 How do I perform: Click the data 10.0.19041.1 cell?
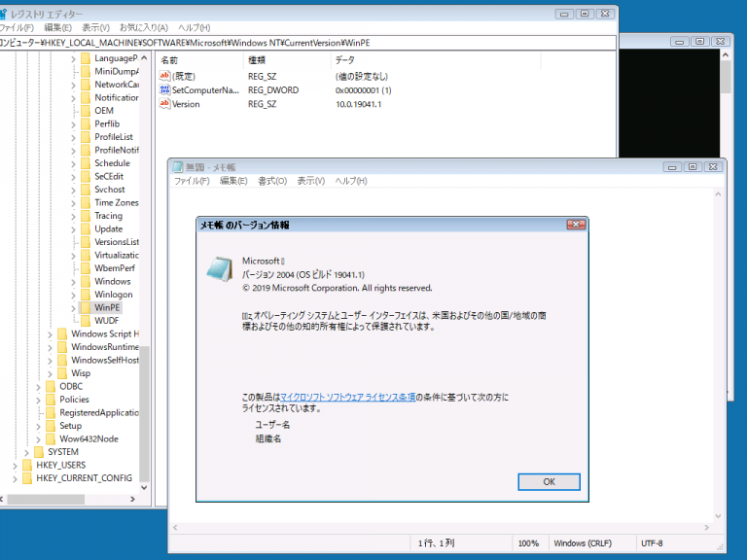[x=358, y=104]
